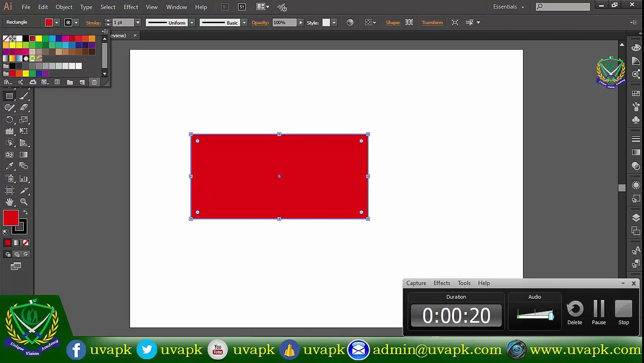Stop the screen recording

(624, 313)
